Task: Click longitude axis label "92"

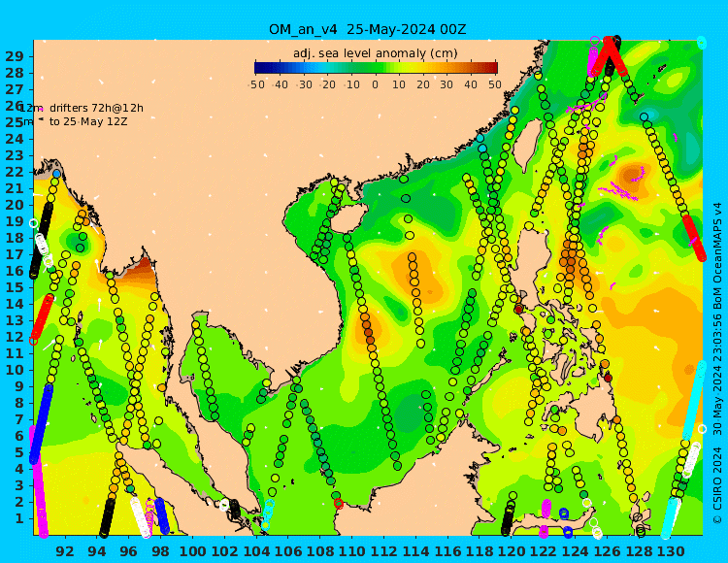Action: click(x=65, y=551)
